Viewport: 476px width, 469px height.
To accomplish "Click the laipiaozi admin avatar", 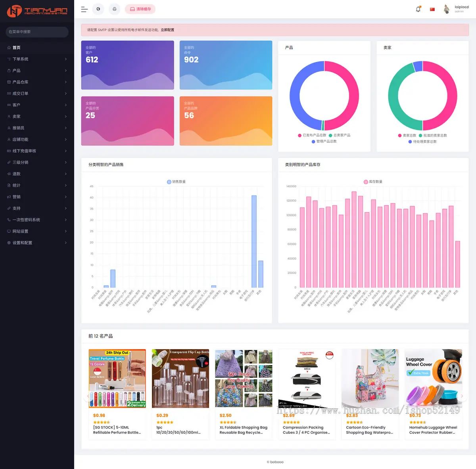I will 447,9.
